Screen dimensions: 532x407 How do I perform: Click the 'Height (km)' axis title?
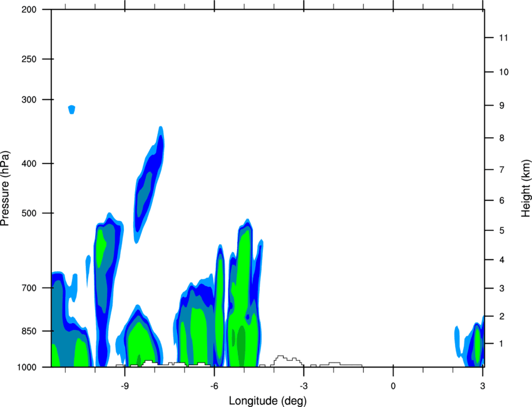click(x=526, y=188)
